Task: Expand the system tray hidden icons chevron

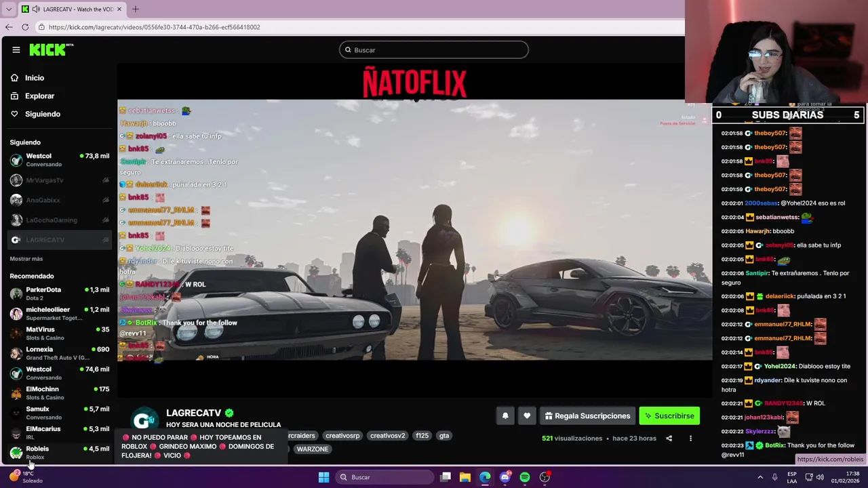Action: pos(759,477)
